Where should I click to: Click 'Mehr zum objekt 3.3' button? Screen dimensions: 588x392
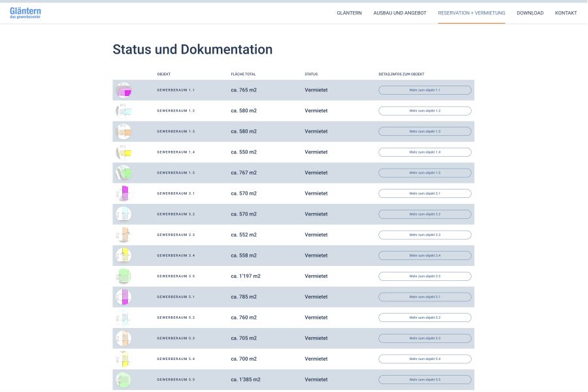[425, 235]
